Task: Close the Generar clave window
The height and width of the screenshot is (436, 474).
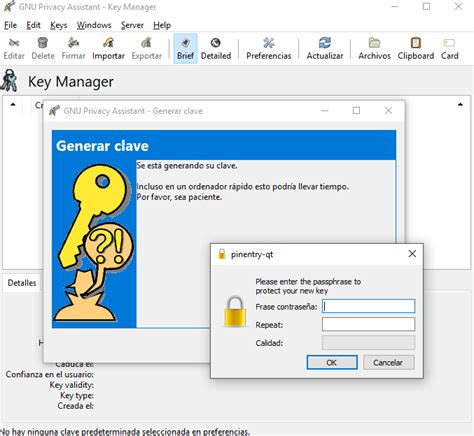Action: click(388, 110)
